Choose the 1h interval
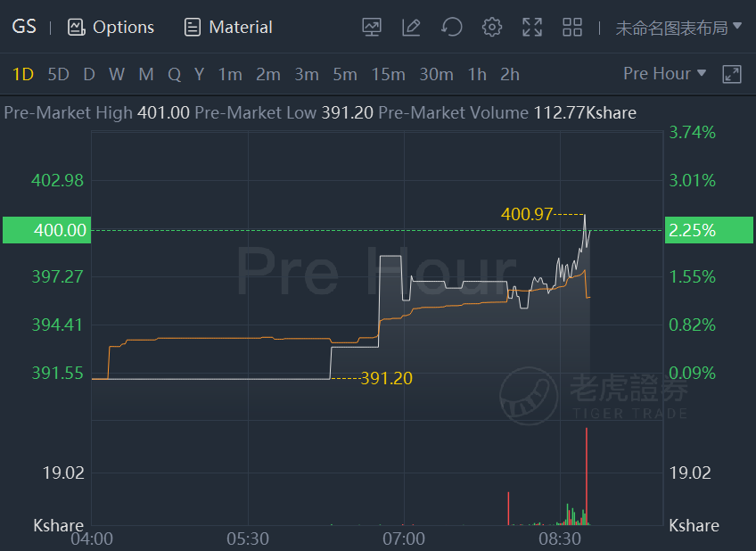Screen dimensions: 756x551 click(x=477, y=74)
